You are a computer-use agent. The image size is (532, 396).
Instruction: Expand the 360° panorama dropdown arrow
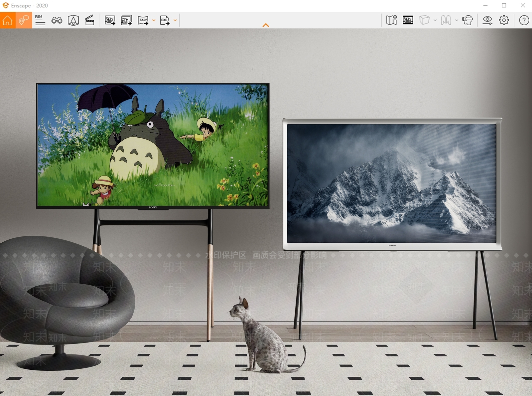[x=154, y=20]
